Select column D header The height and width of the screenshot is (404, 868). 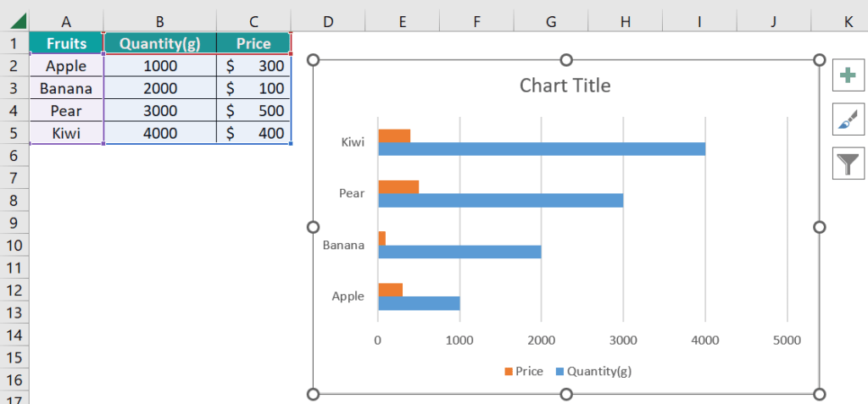[328, 21]
